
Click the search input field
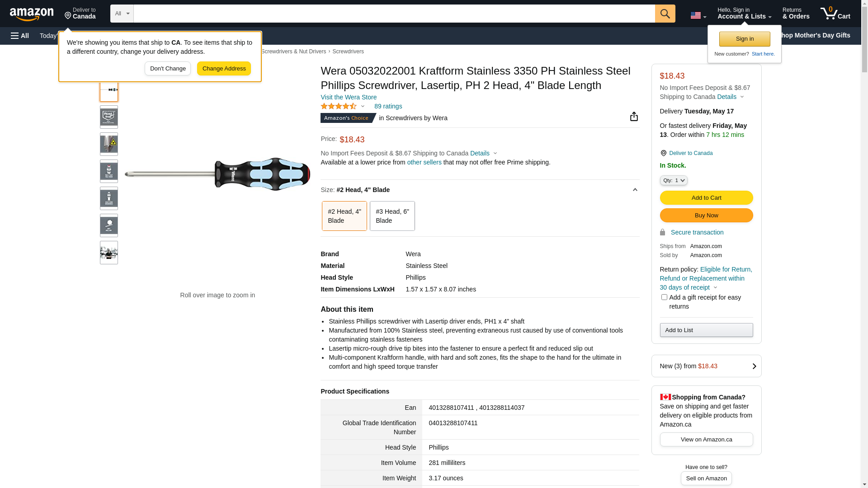[394, 14]
